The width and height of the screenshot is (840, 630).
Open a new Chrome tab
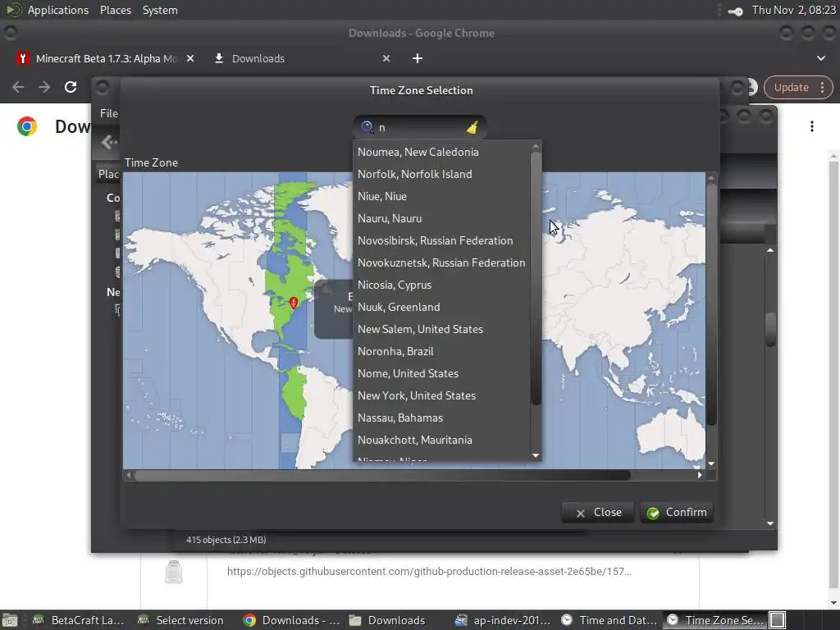418,58
